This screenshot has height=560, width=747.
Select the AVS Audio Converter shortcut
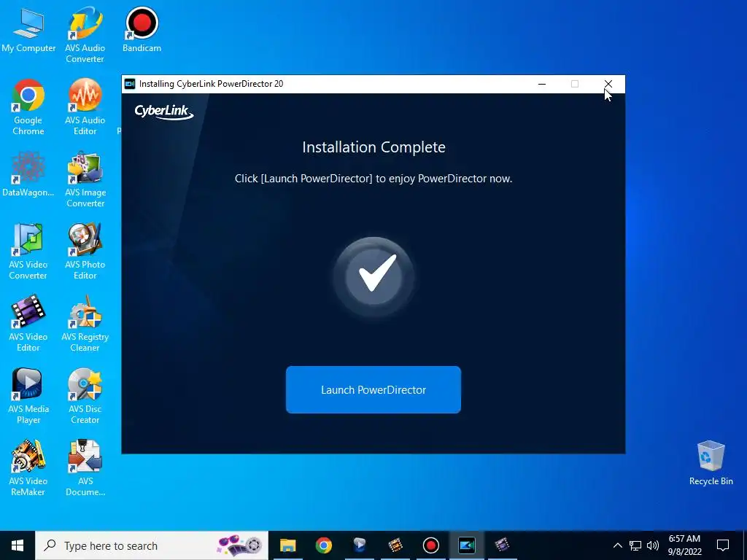pos(85,35)
